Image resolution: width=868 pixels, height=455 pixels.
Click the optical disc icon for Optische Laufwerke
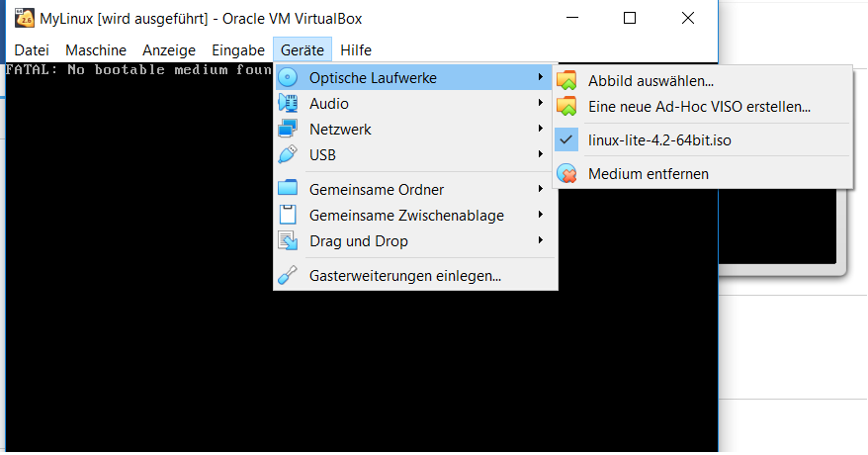pyautogui.click(x=288, y=77)
